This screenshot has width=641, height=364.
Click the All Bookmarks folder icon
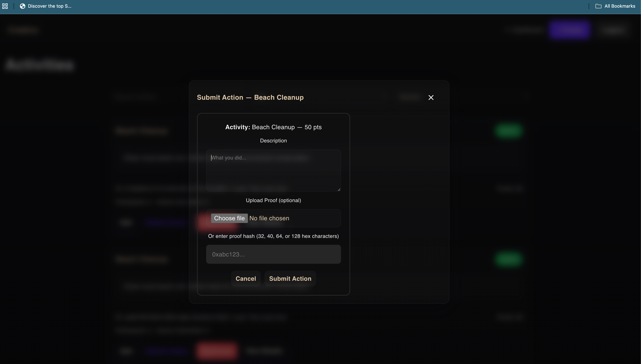[598, 6]
